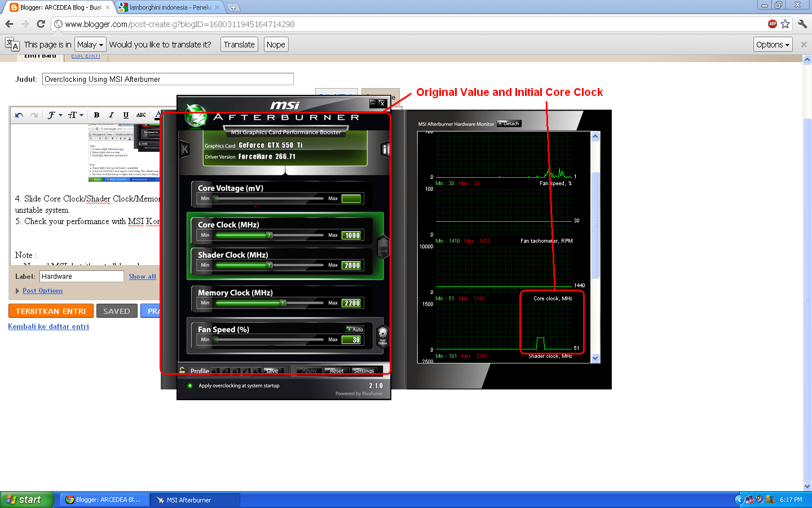Screen dimensions: 812x508
Task: Open Afterburner Kombustor K side button
Action: click(x=184, y=149)
